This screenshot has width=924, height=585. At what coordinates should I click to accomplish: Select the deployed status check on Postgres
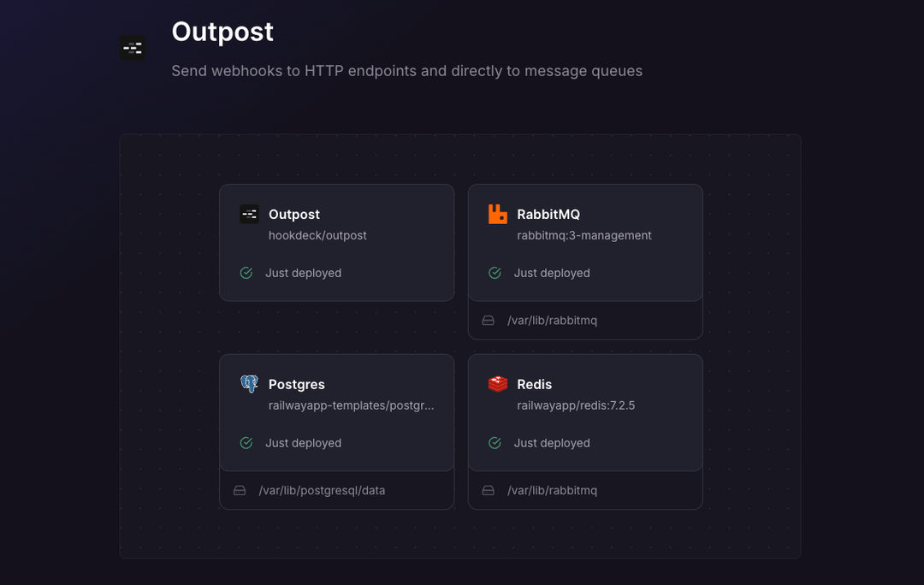(x=246, y=443)
